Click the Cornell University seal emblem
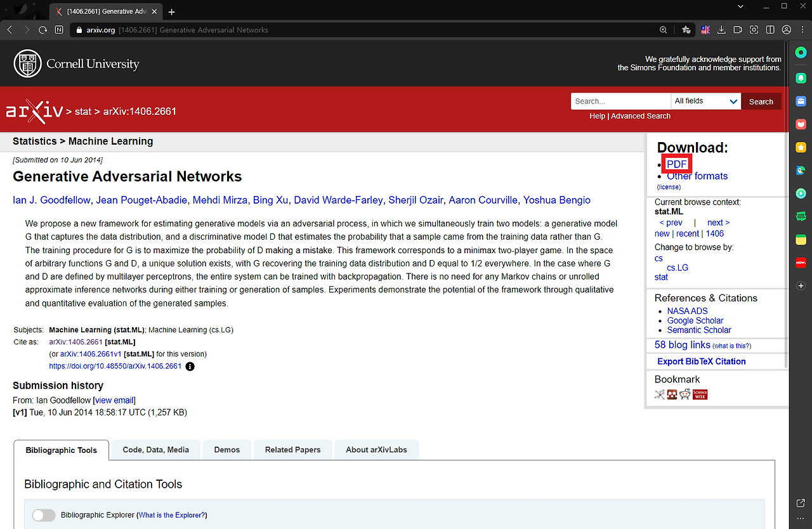The width and height of the screenshot is (812, 529). 27,63
